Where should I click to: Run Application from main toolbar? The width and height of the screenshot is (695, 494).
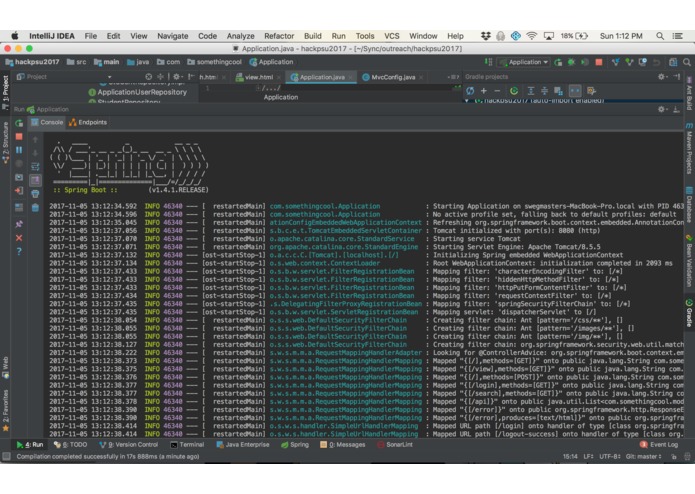tap(558, 62)
